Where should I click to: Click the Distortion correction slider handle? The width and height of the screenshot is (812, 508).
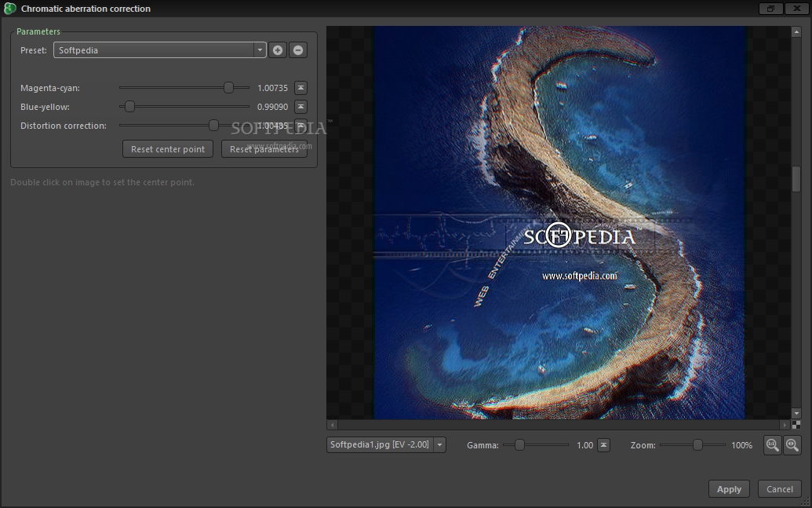click(213, 125)
